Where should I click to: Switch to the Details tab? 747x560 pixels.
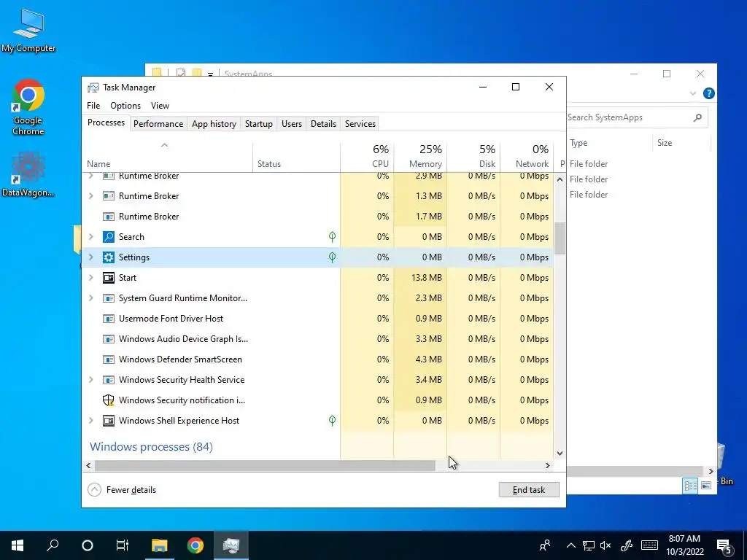(x=323, y=124)
